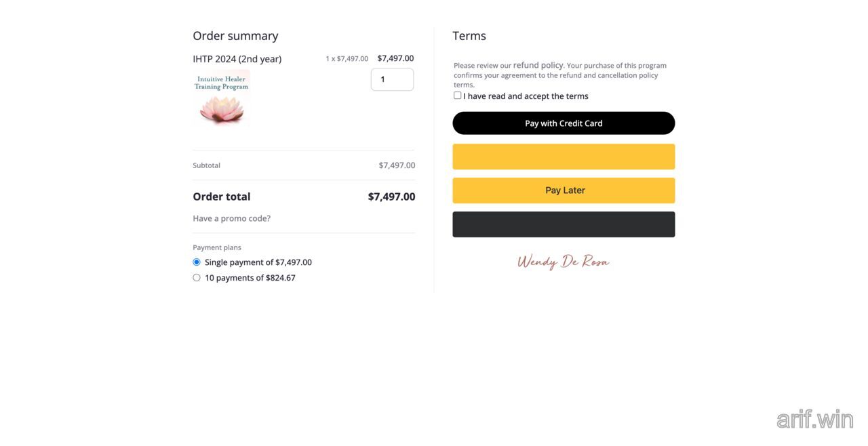Screen dimensions: 868x446
Task: Click the Order total value
Action: 391,196
